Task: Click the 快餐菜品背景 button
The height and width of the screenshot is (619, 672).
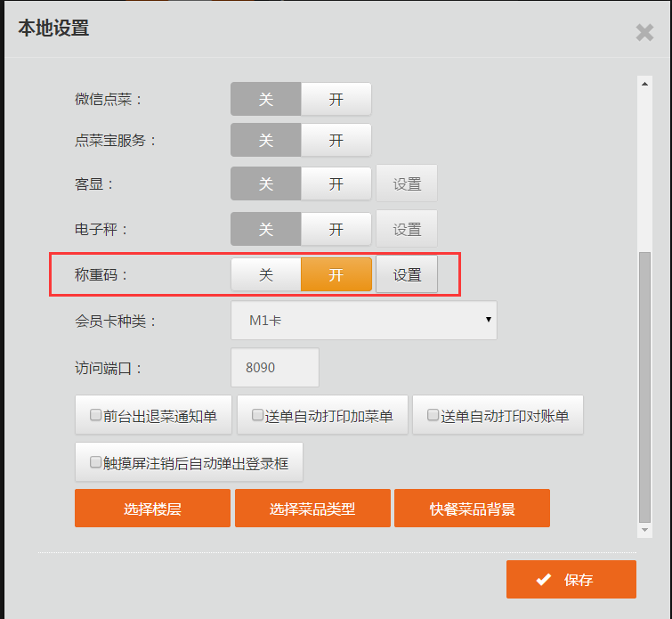Action: 472,509
